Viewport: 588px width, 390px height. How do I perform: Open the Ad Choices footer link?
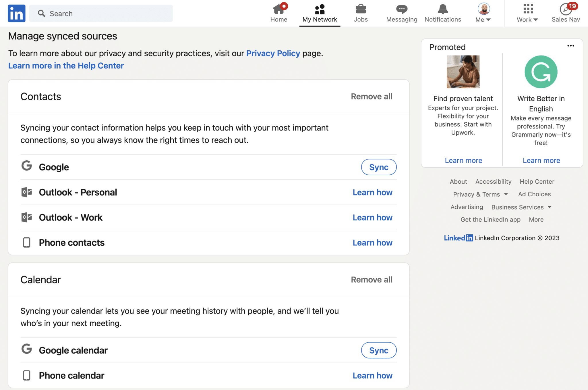coord(534,194)
